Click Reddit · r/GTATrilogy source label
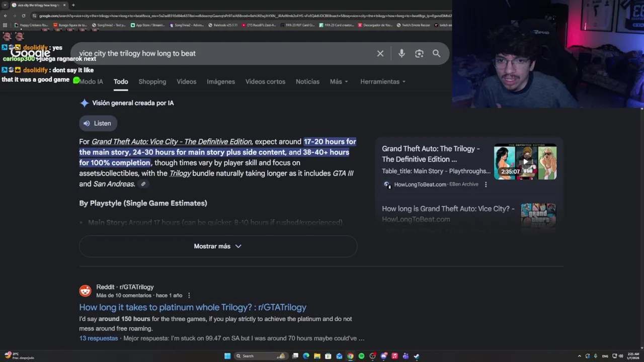 (x=125, y=287)
